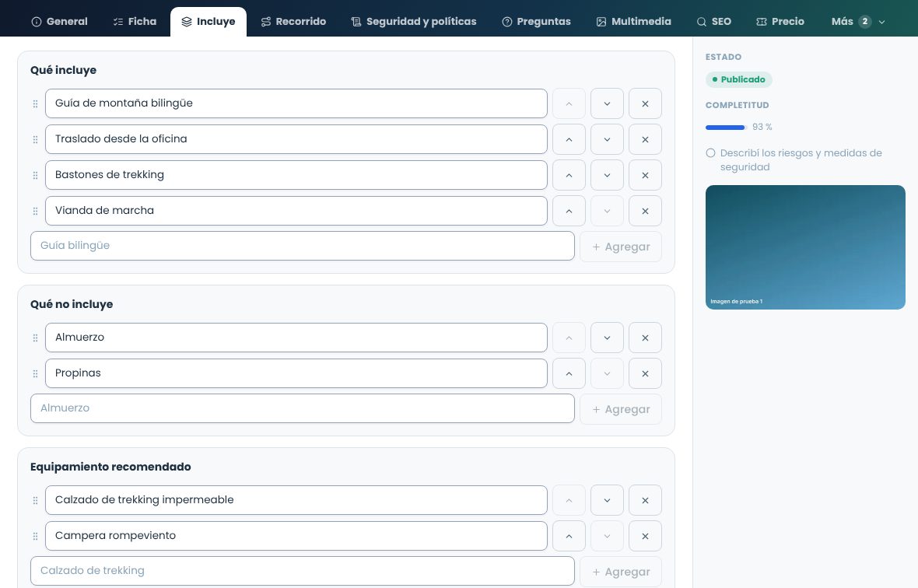Go to the SEO tab
This screenshot has height=588, width=918.
click(x=713, y=22)
